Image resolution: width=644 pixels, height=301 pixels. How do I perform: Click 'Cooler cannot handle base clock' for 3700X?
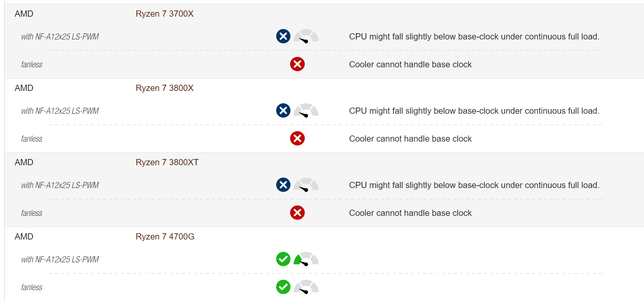[x=410, y=65]
